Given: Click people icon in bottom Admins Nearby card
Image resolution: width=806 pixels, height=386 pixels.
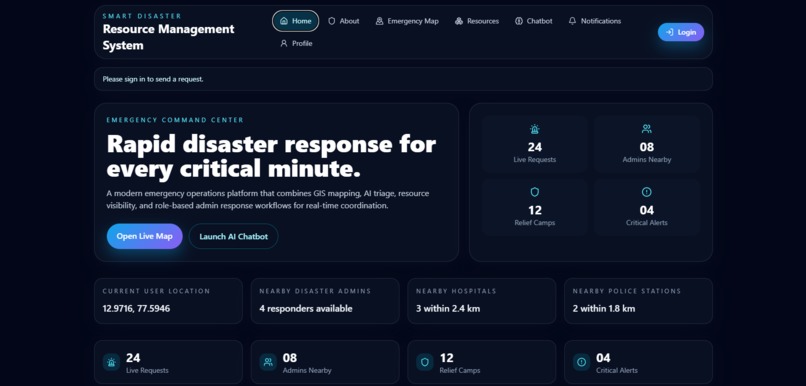Looking at the screenshot, I should click(268, 362).
